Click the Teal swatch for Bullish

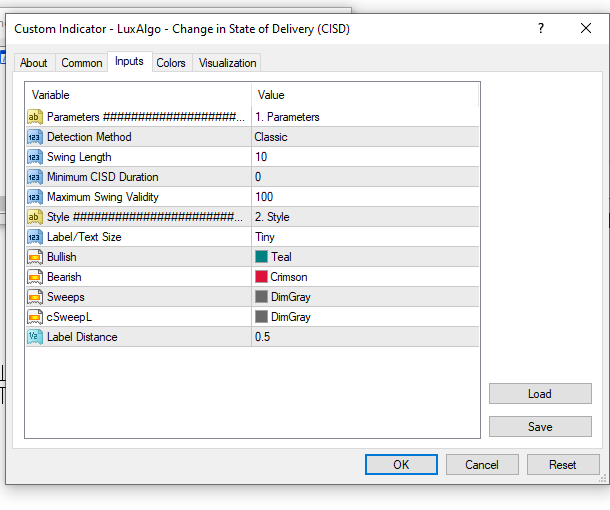(261, 257)
